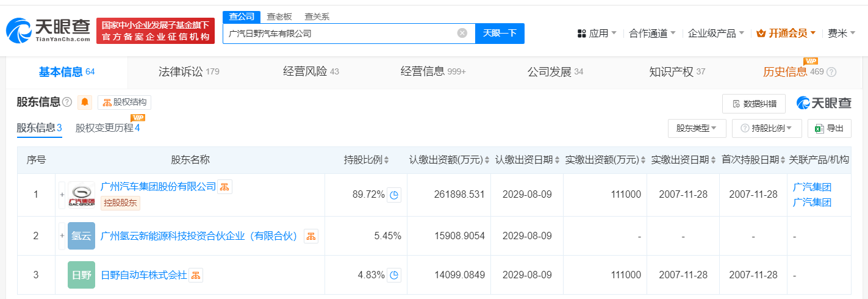This screenshot has height=299, width=868.
Task: Click equity structure icon beside 日野自动车
Action: point(196,275)
